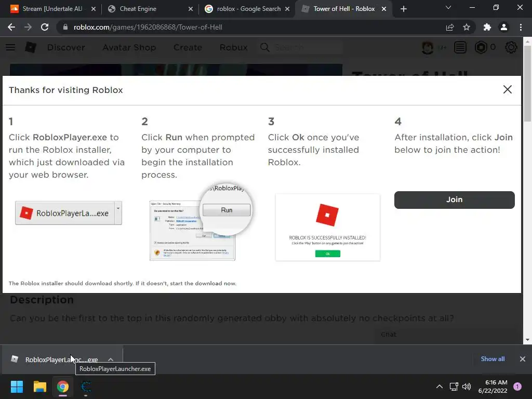The image size is (532, 399).
Task: Click the successfully installed example image
Action: pos(328,228)
